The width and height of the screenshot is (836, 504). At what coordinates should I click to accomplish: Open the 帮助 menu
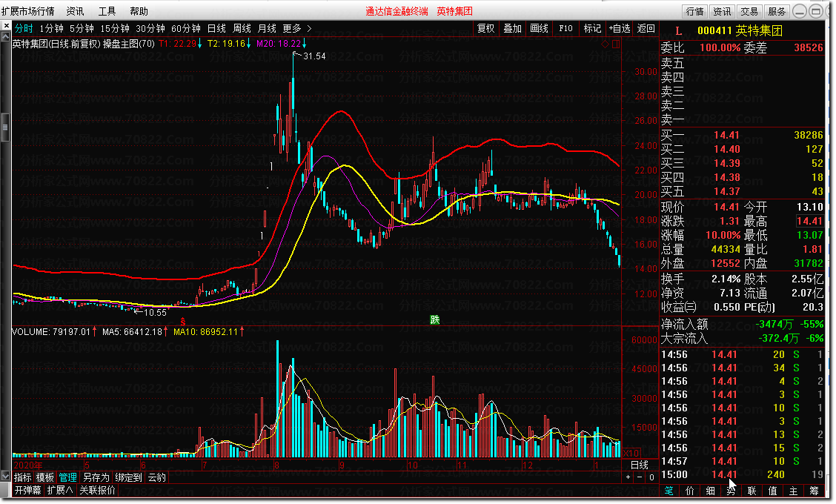[x=139, y=10]
